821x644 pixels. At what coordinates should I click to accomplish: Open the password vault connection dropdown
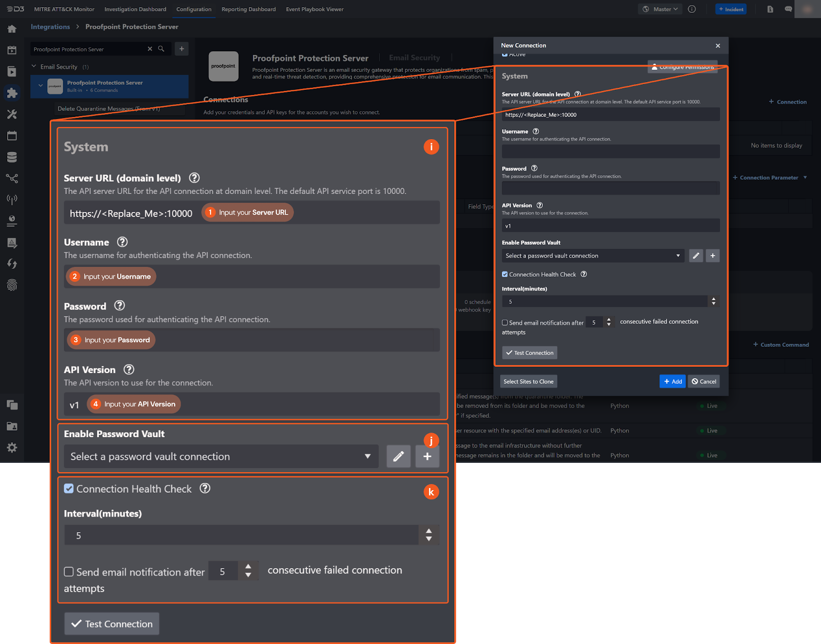coord(593,256)
